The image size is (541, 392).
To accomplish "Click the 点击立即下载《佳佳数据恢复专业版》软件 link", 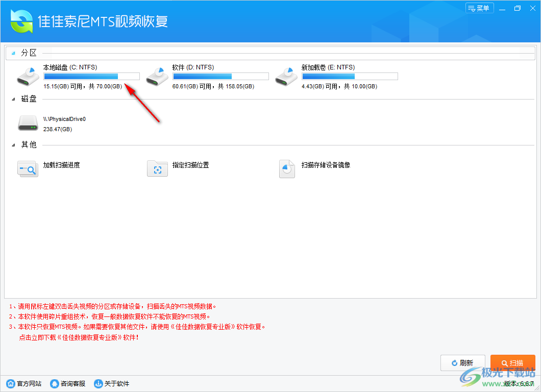I will tap(79, 337).
